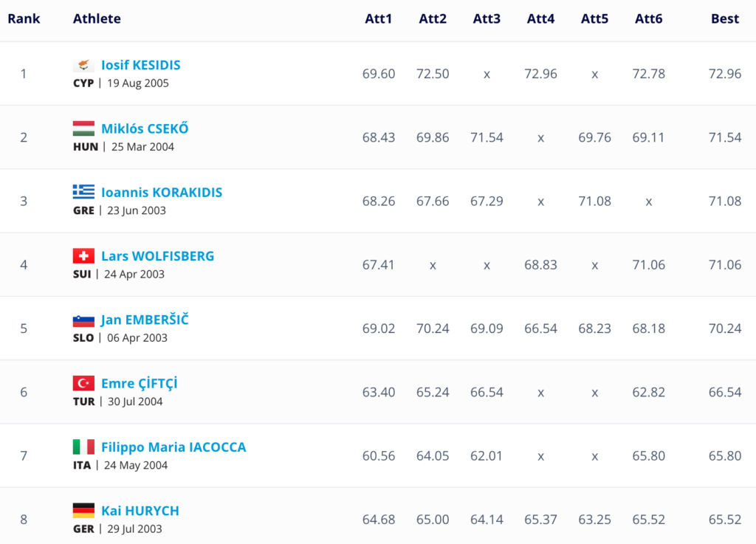Click the Hungary flag next to Miklós Csekő

pyautogui.click(x=83, y=128)
